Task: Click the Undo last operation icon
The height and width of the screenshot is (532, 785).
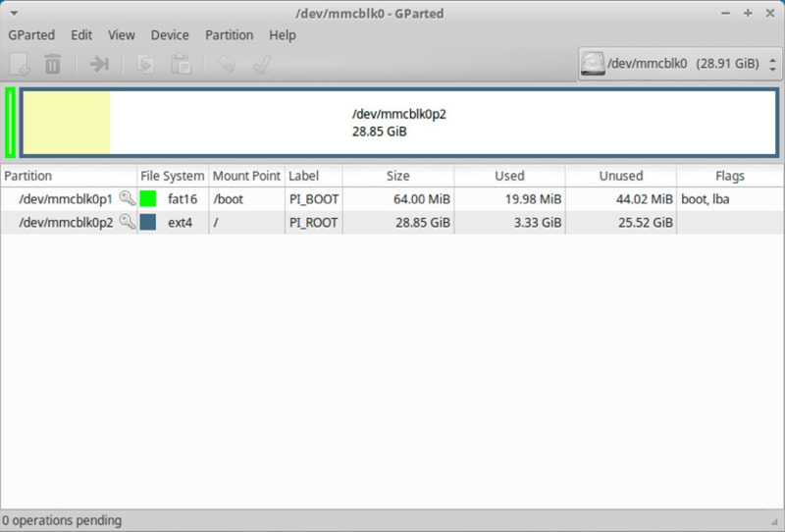Action: point(227,64)
